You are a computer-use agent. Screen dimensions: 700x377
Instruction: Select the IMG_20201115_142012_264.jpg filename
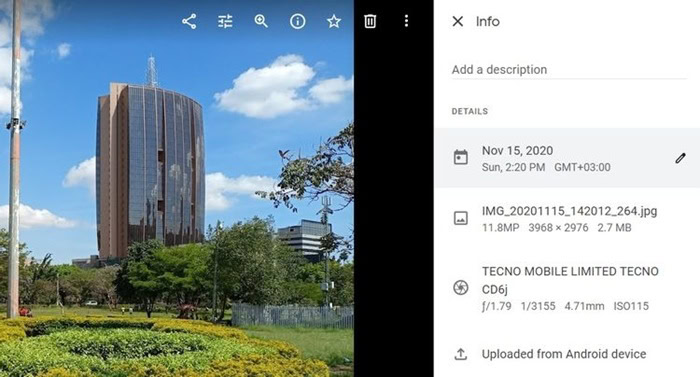point(569,211)
